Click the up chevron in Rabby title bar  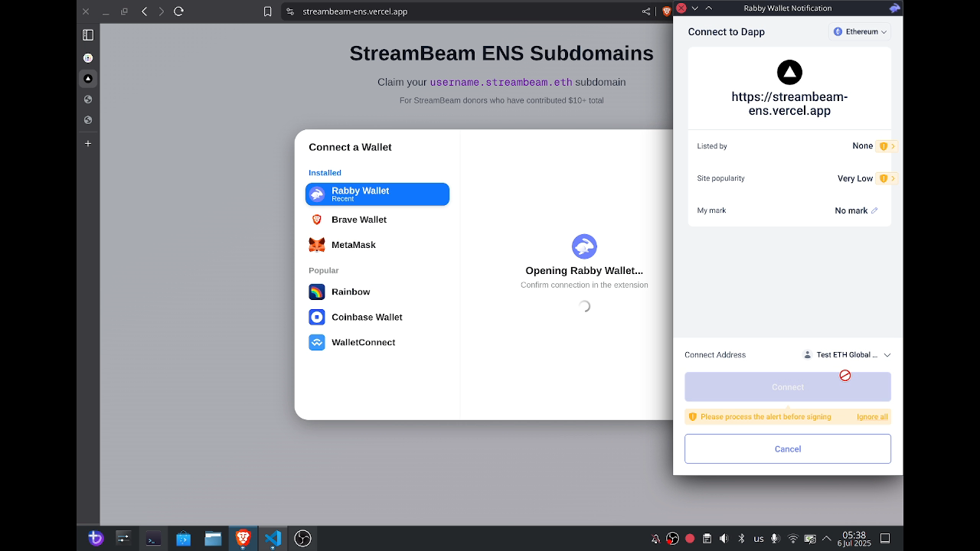pos(708,8)
